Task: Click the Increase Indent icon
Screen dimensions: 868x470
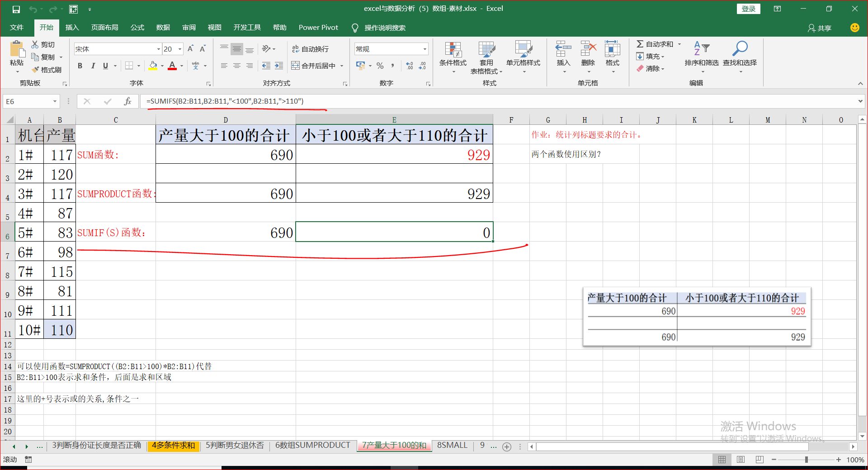Action: [279, 66]
